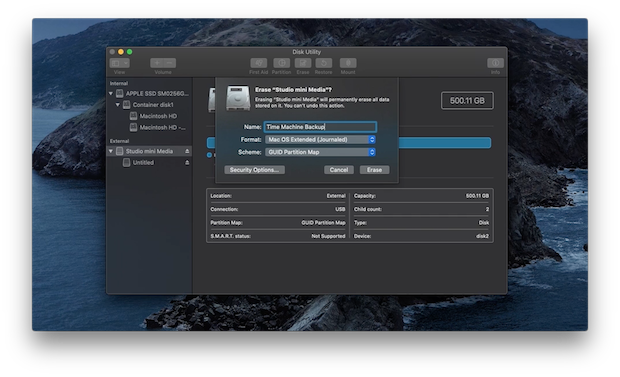Open Security Options in the dialog
The width and height of the screenshot is (620, 377).
(254, 170)
